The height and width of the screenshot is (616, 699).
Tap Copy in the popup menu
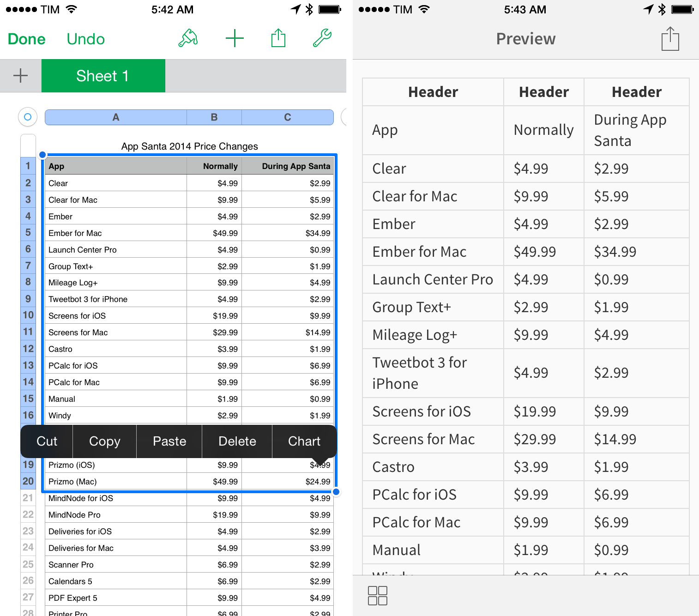[x=104, y=441]
